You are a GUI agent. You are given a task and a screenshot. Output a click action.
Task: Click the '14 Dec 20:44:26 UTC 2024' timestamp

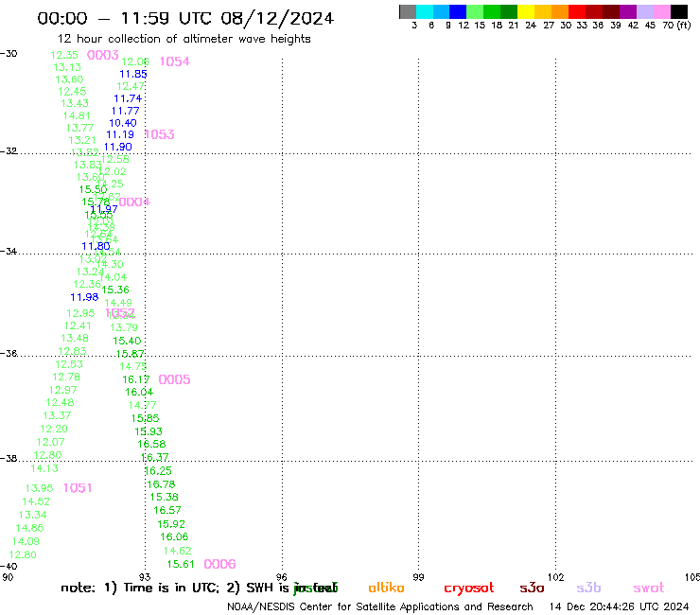tap(619, 607)
